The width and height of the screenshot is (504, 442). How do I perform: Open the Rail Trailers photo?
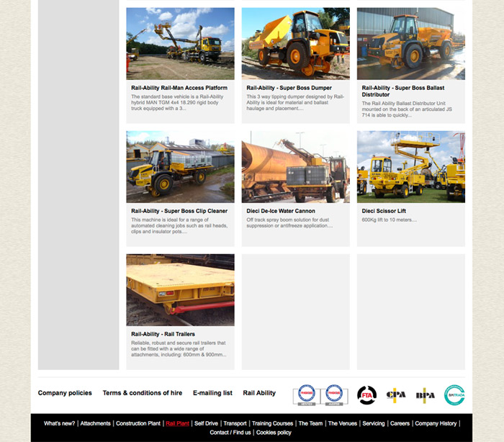[180, 290]
